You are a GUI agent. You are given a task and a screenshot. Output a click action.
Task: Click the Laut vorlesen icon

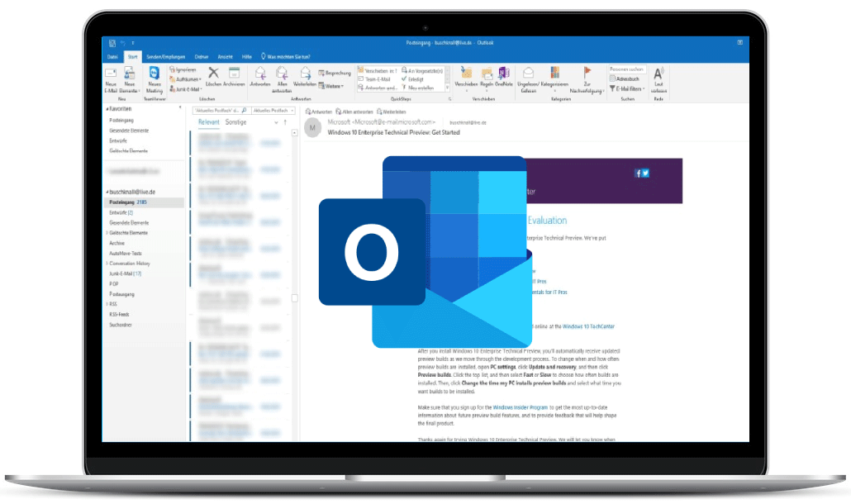(658, 74)
